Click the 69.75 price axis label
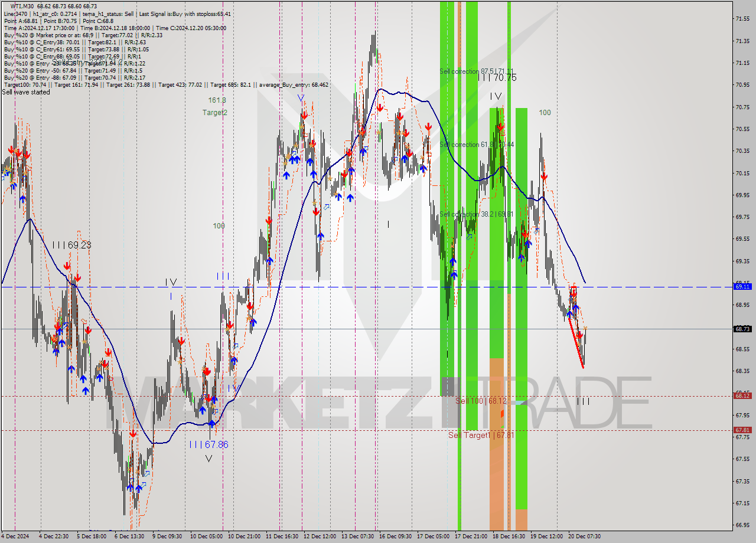The width and height of the screenshot is (756, 543). [x=742, y=217]
